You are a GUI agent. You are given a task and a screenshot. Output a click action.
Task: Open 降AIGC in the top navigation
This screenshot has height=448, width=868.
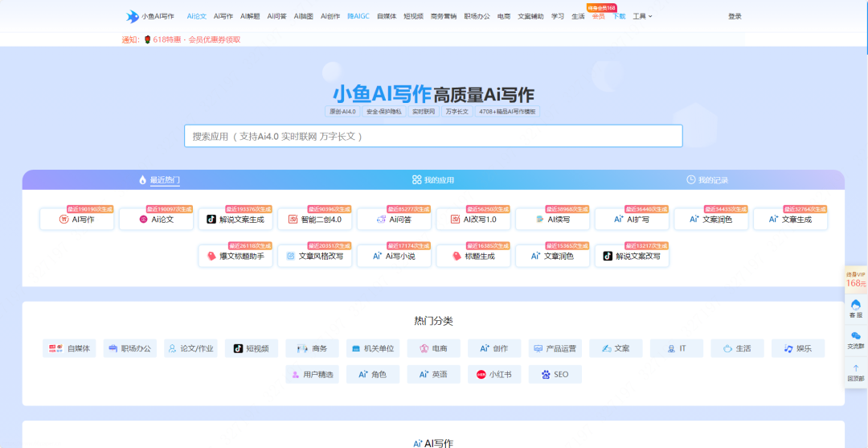(x=358, y=17)
